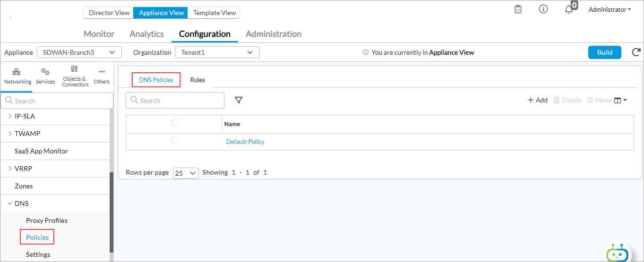This screenshot has width=644, height=262.
Task: Select the Services gear icon
Action: pyautogui.click(x=45, y=76)
